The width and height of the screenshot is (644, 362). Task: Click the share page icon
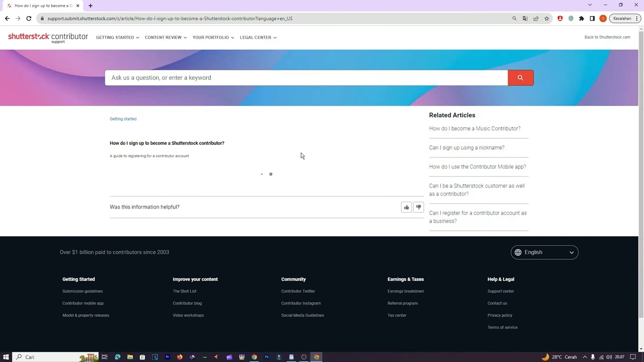tap(536, 19)
